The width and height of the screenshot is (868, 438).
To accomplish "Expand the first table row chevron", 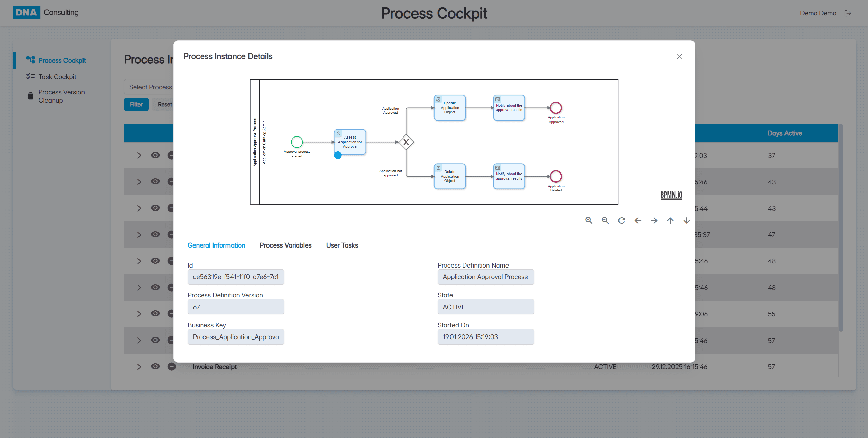I will click(x=139, y=156).
